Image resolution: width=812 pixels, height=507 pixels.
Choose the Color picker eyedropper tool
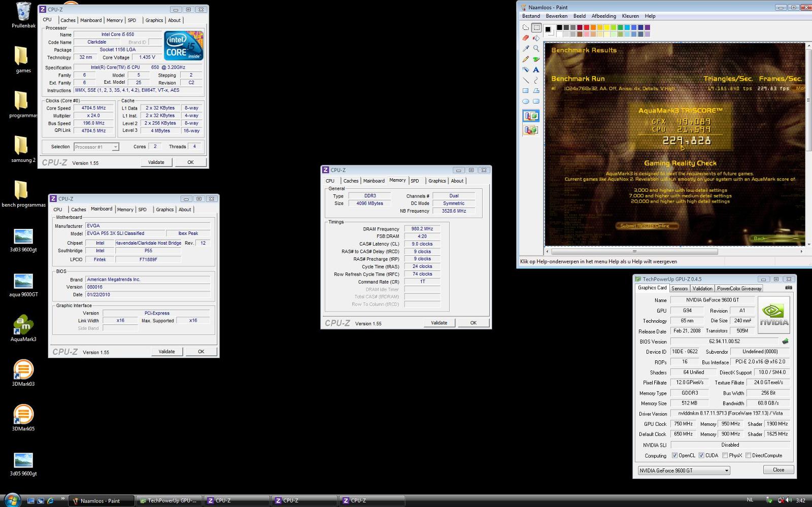click(526, 49)
